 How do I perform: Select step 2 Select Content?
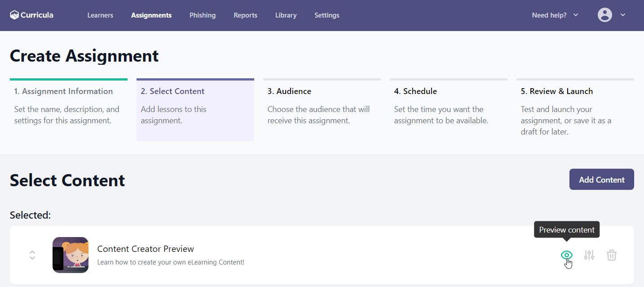coord(195,110)
